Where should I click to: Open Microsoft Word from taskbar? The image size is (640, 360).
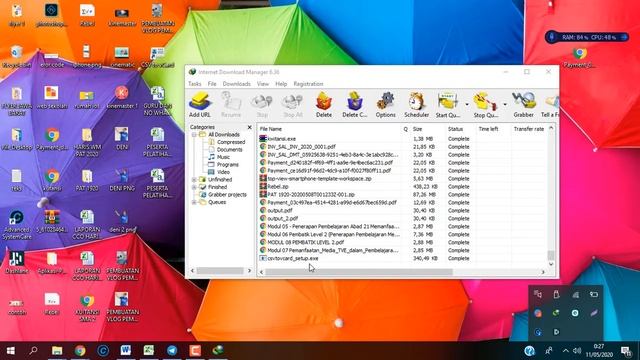126,351
